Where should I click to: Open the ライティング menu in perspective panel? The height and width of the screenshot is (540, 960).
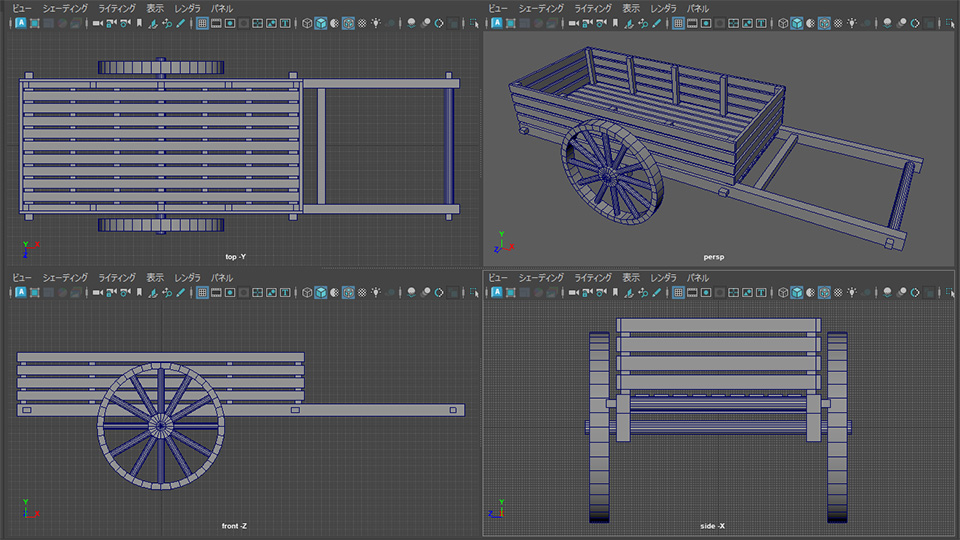tap(593, 8)
